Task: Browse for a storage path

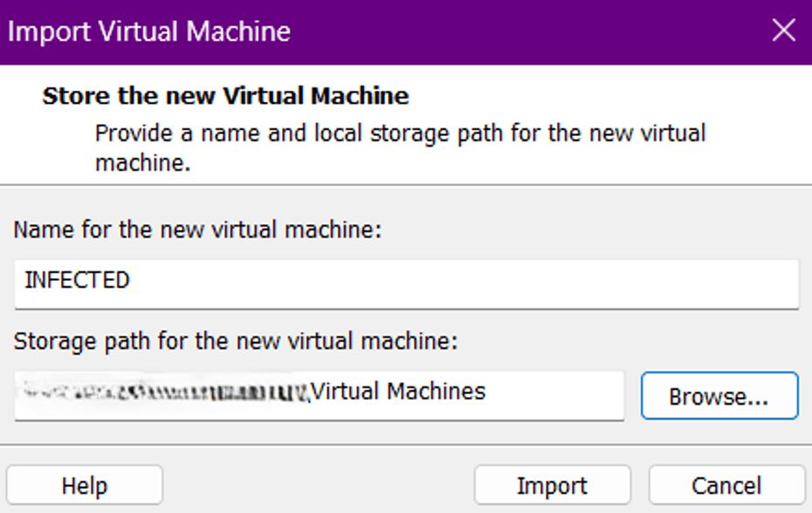Action: coord(719,396)
